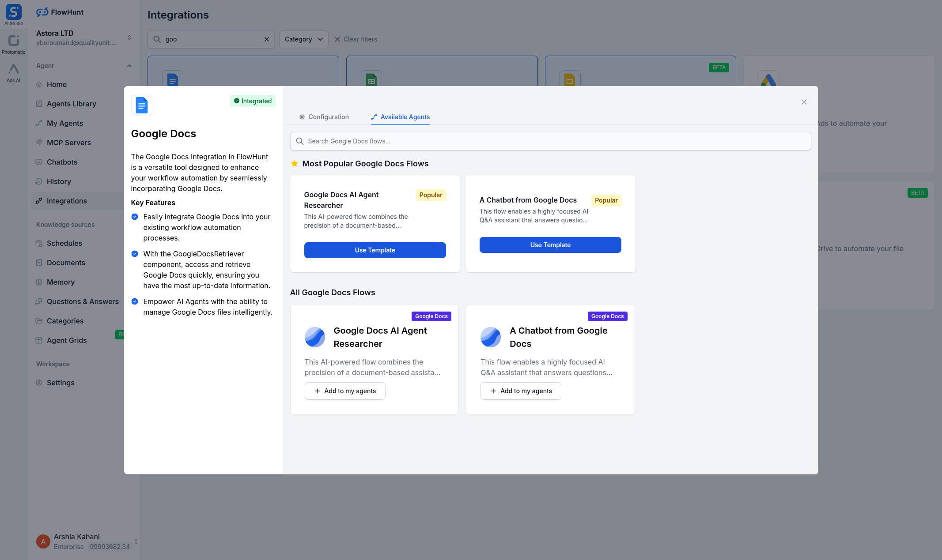The image size is (942, 560).
Task: Select Chatbots in the sidebar
Action: coord(62,162)
